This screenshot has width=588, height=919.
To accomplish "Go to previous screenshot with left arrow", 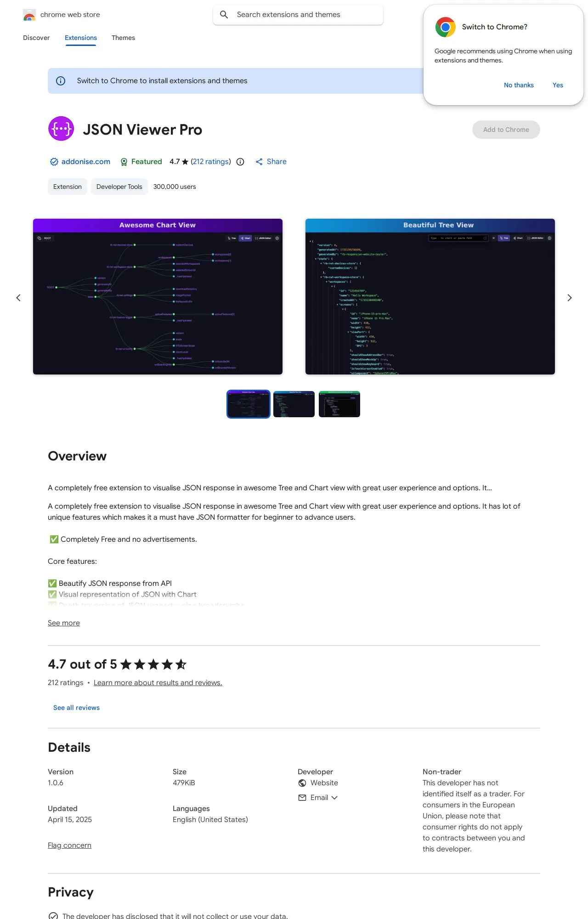I will 18,298.
